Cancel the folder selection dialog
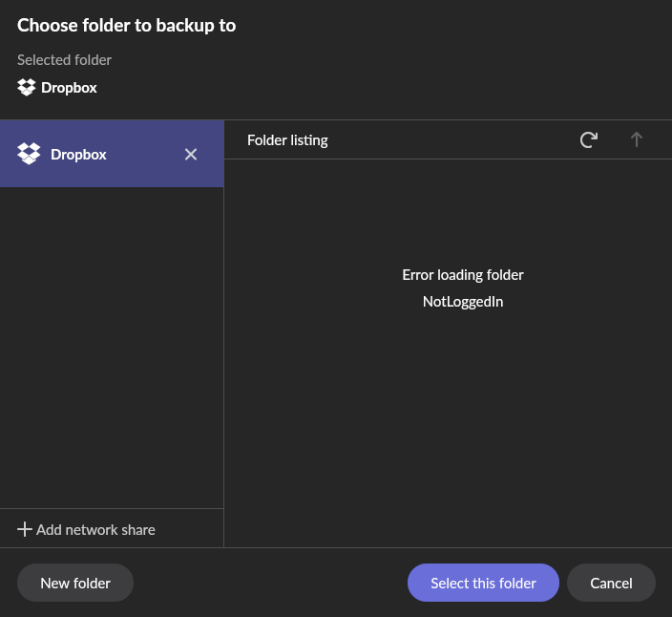672x617 pixels. click(x=611, y=583)
